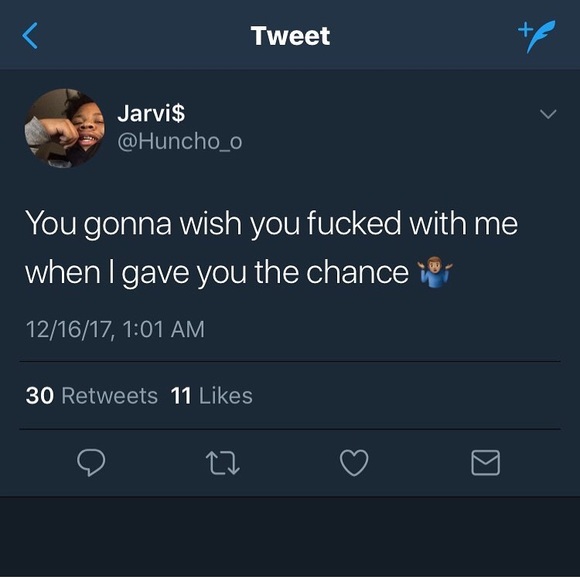The height and width of the screenshot is (580, 580).
Task: Tap the 11 like count number
Action: (x=181, y=395)
